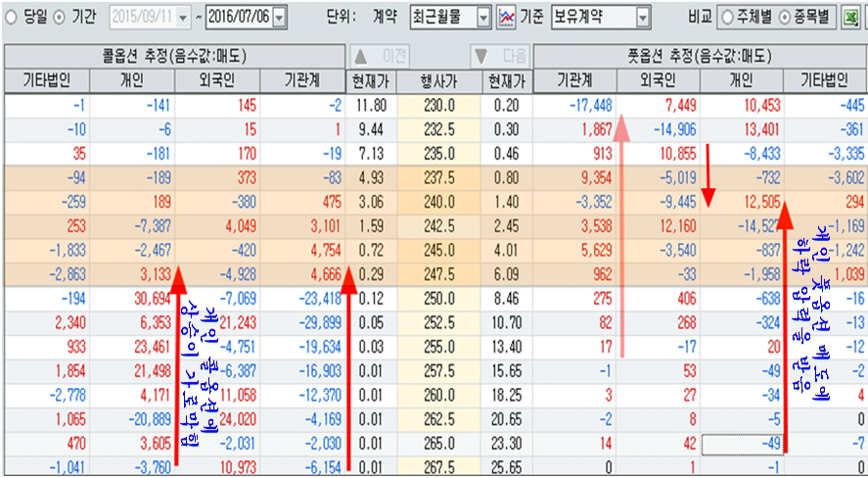
Task: Click the 풋옵션 추정 section header
Action: (702, 57)
